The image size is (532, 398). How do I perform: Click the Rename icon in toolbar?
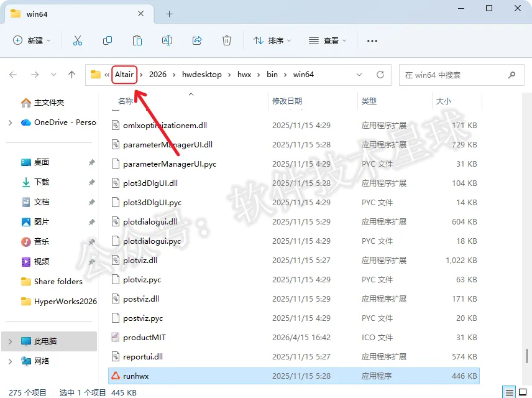[x=167, y=41]
